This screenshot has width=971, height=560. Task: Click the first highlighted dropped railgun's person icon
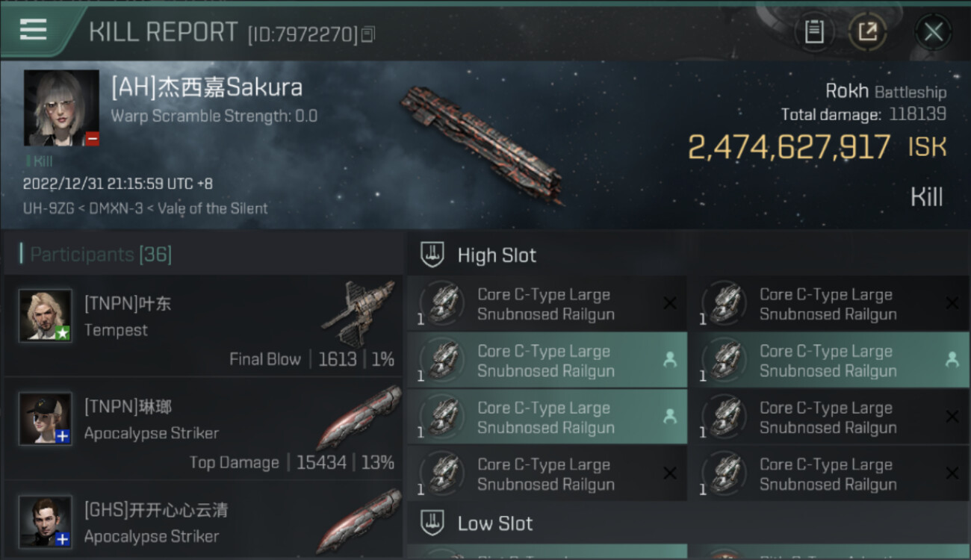[670, 360]
